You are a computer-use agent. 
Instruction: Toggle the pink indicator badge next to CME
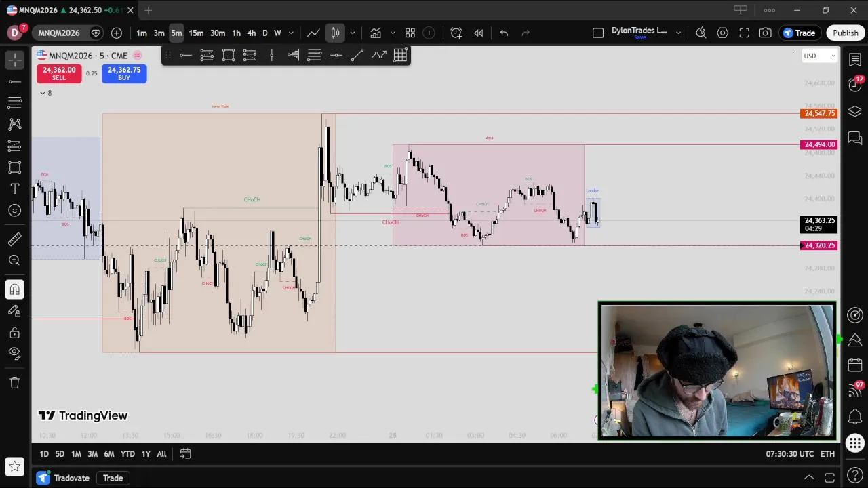click(138, 56)
